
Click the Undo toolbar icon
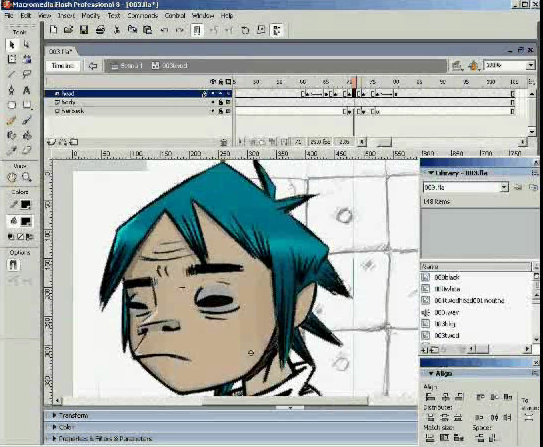point(164,30)
